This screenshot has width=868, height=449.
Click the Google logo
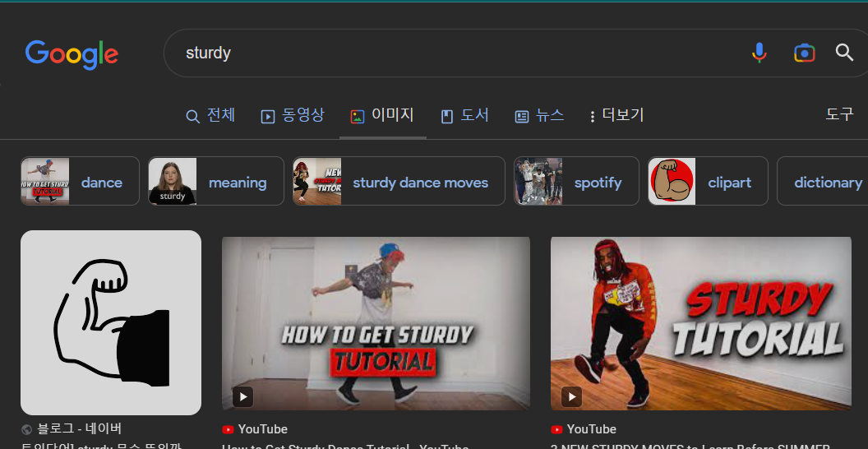(x=72, y=54)
